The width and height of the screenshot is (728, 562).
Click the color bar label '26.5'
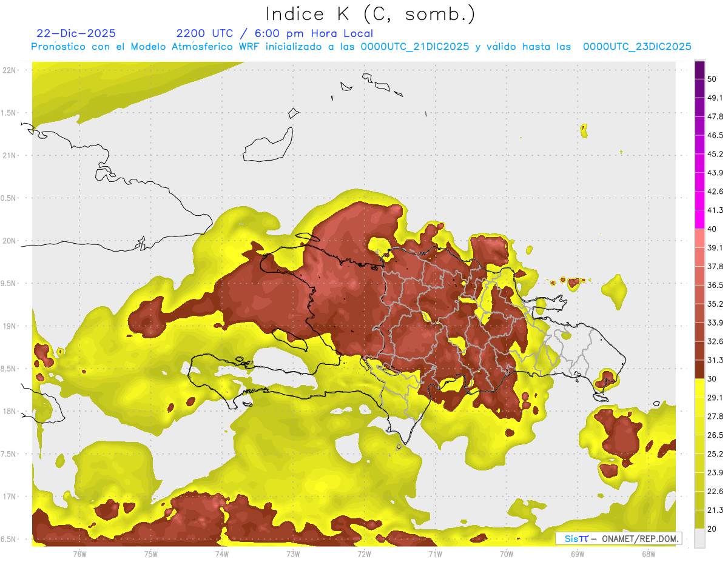pos(715,435)
